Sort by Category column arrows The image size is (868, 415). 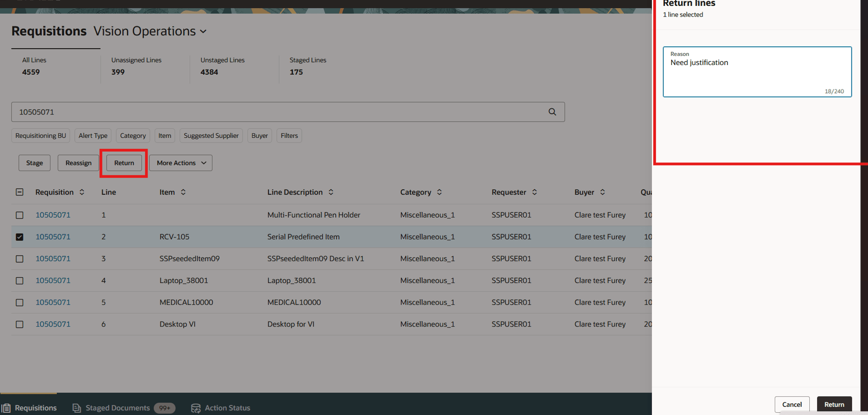click(x=439, y=192)
